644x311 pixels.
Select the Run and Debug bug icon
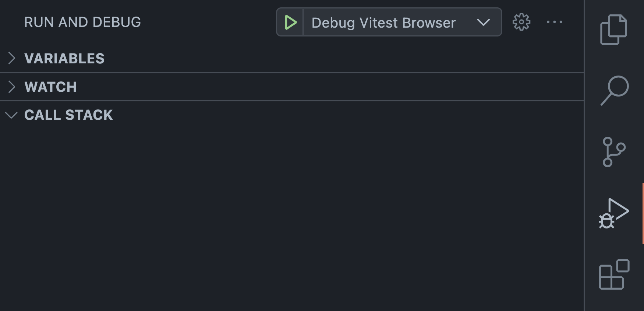point(613,213)
